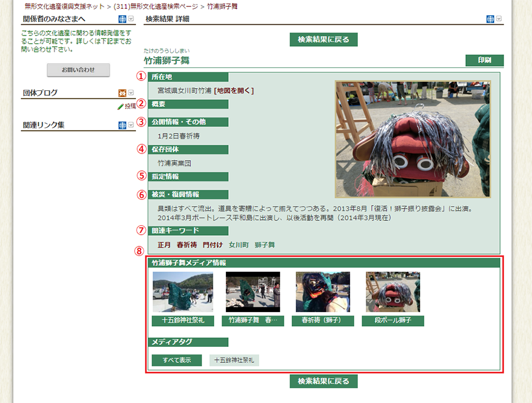Screen dimensions: 532x403
Task: Print the page with the 印刷 button
Action: [484, 60]
